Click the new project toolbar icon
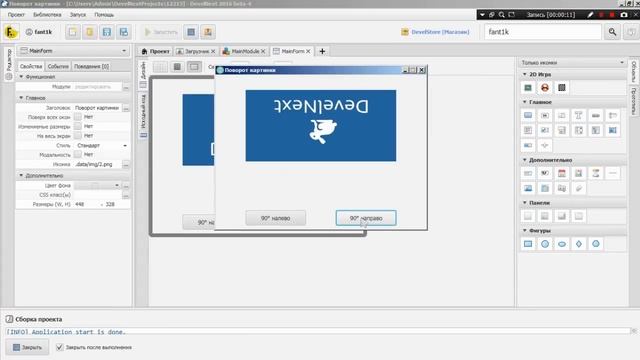Viewport: 640px width, 360px height. tap(73, 32)
